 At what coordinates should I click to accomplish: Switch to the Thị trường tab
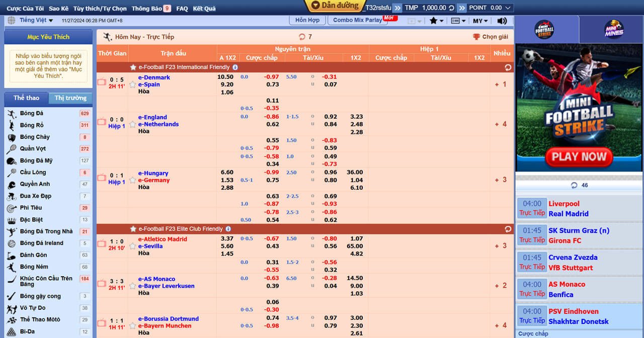point(70,98)
